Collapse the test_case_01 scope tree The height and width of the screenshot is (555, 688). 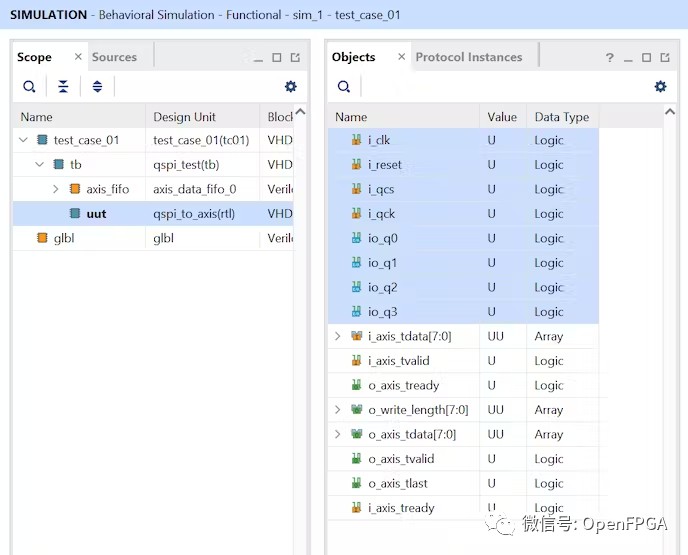pyautogui.click(x=23, y=140)
